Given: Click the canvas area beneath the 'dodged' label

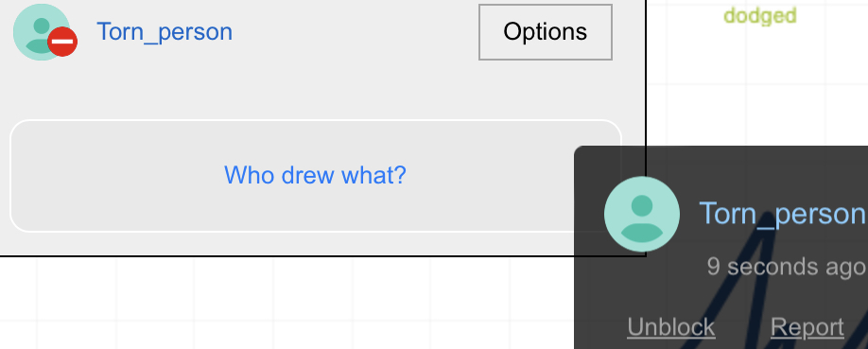Looking at the screenshot, I should (x=758, y=83).
